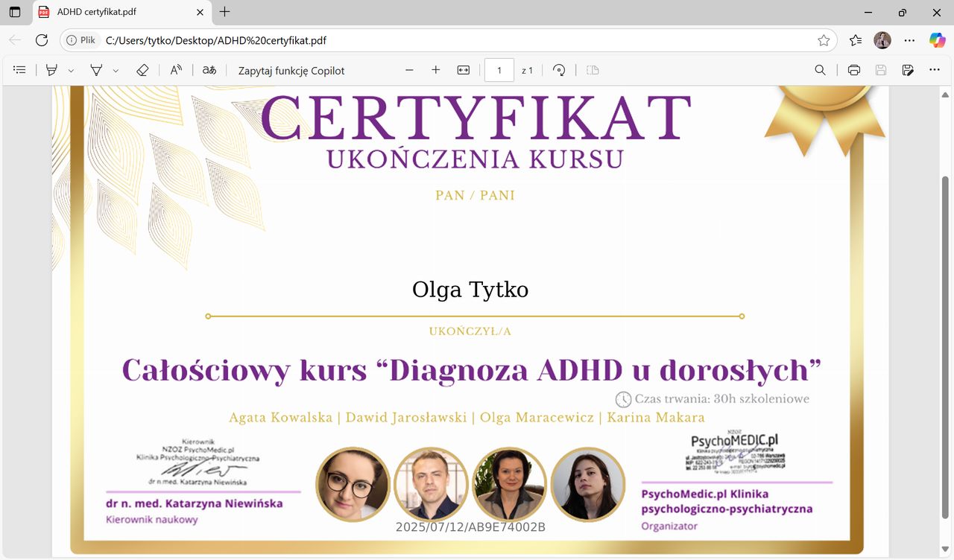Select the highlighter tool
Viewport: 954px width, 560px height.
tap(51, 70)
